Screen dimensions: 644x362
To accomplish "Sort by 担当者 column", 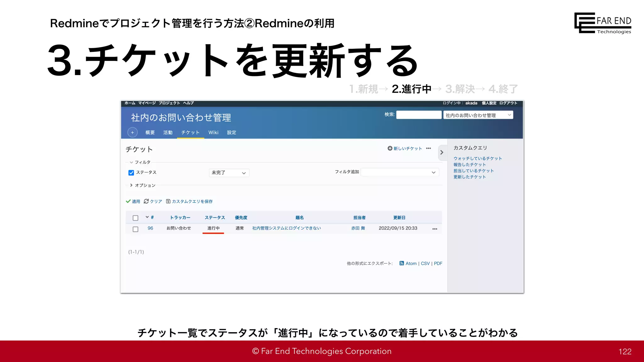I will tap(359, 217).
